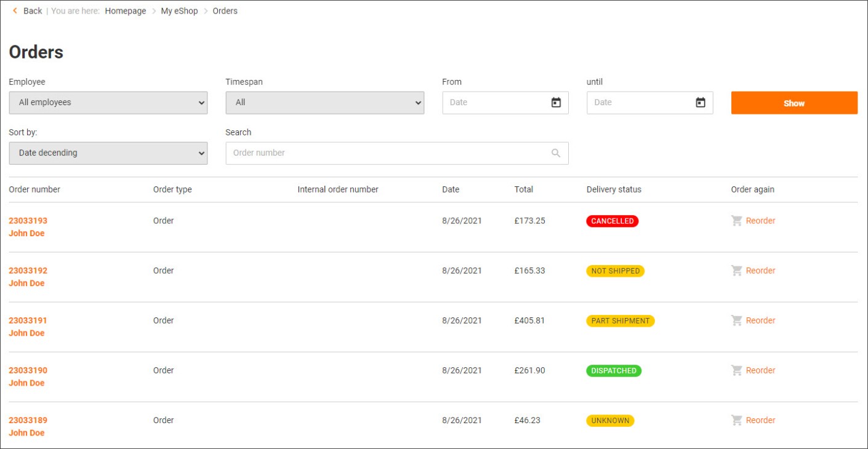Screen dimensions: 868x449
Task: Open order number 23033190
Action: (28, 370)
